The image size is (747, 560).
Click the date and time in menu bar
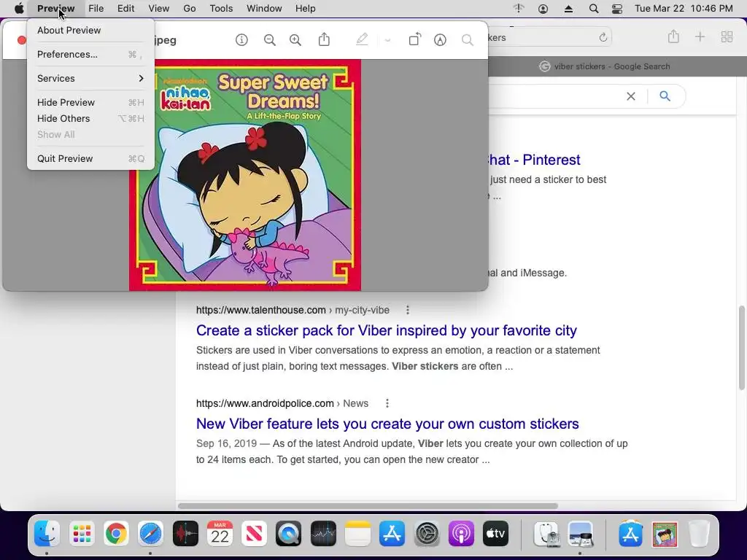click(x=684, y=9)
